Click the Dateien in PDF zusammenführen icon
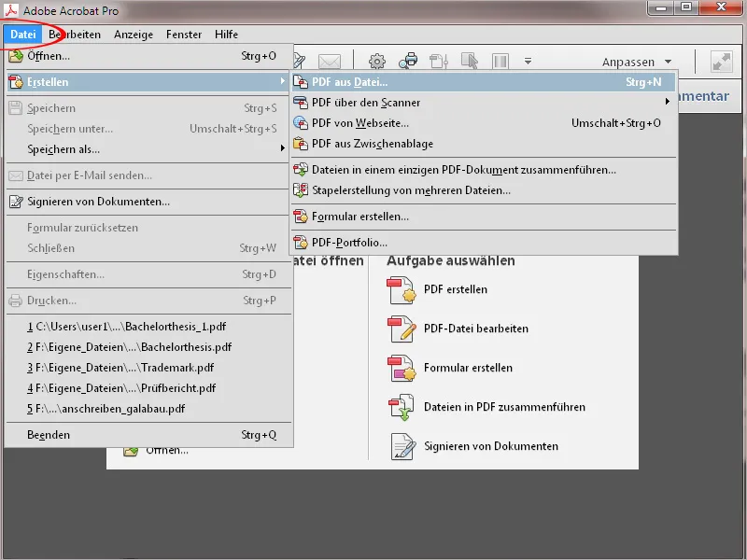747x560 pixels. (x=402, y=408)
